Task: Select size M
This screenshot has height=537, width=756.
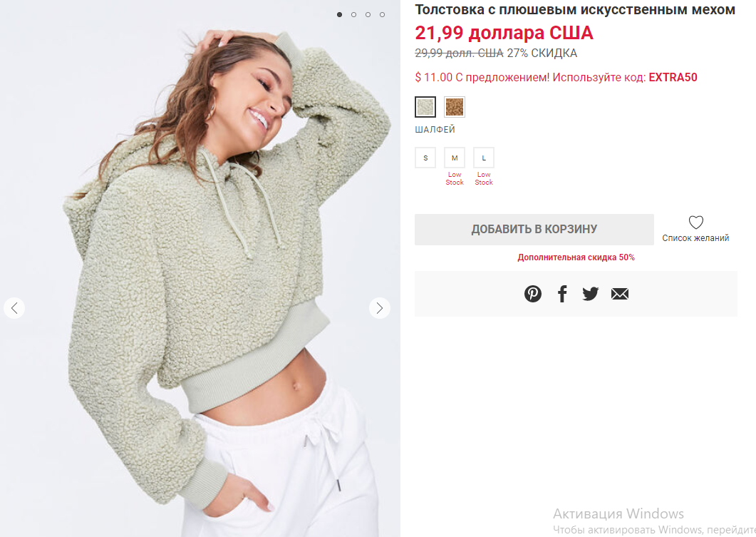Action: [x=455, y=158]
